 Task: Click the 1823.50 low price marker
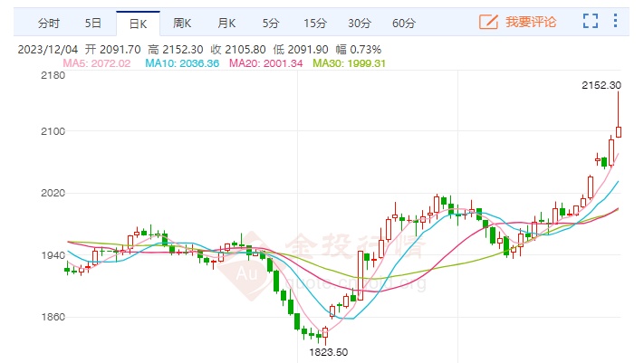[x=328, y=351]
